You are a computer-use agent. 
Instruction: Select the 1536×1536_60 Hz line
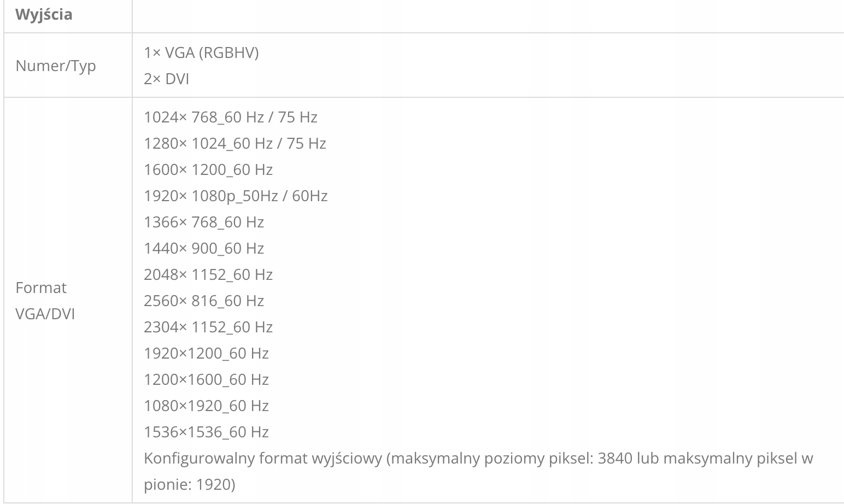tap(206, 432)
